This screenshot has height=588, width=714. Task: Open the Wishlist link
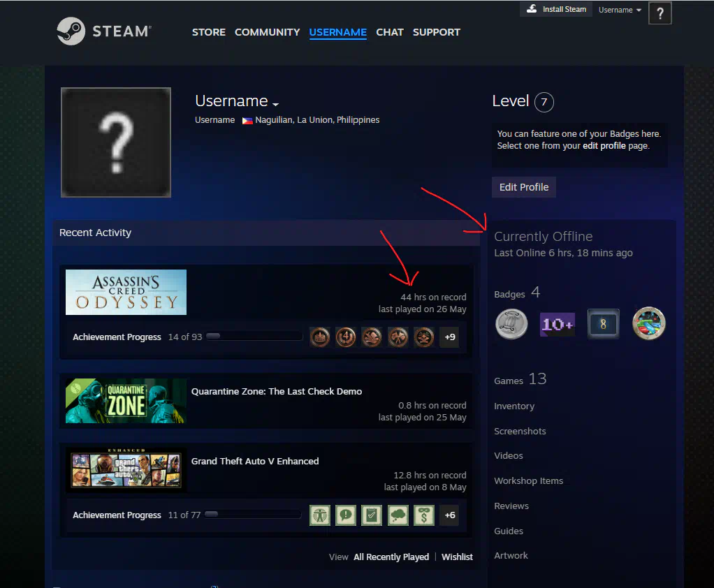[457, 557]
